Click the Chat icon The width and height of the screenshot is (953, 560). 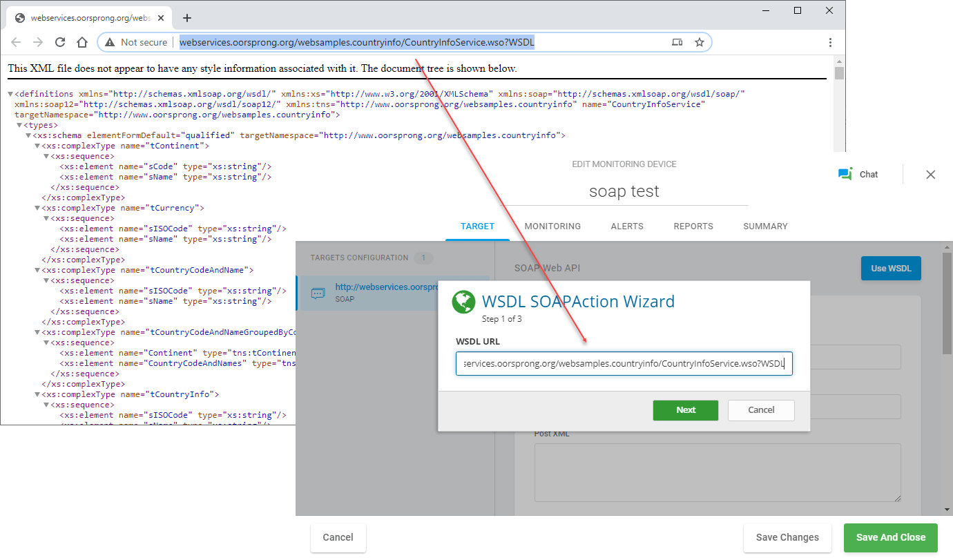[845, 174]
